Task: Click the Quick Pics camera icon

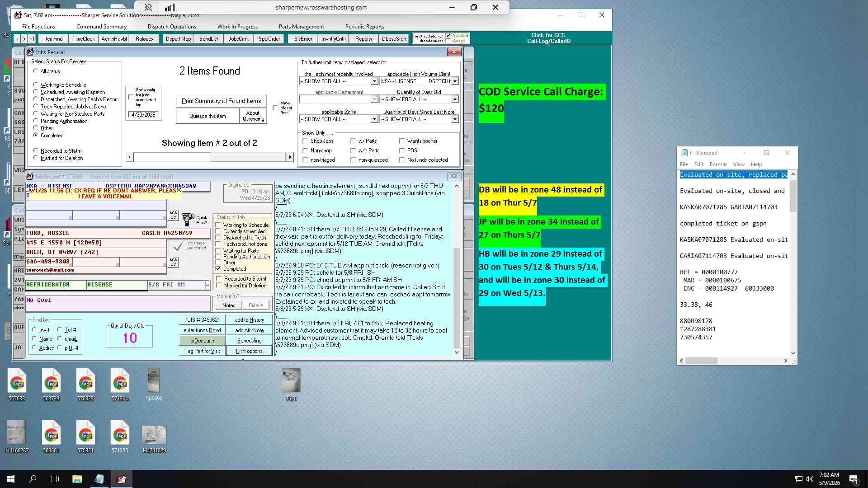Action: (x=188, y=219)
